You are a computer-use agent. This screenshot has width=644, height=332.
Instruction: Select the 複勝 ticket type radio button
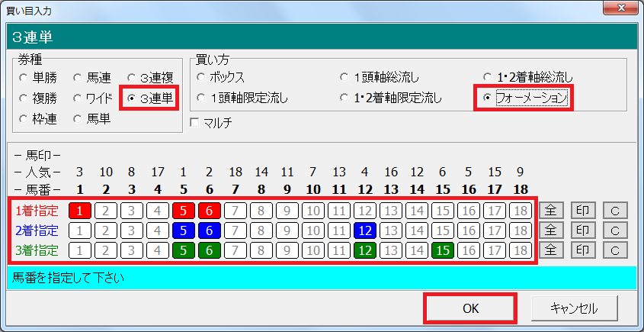click(x=24, y=98)
